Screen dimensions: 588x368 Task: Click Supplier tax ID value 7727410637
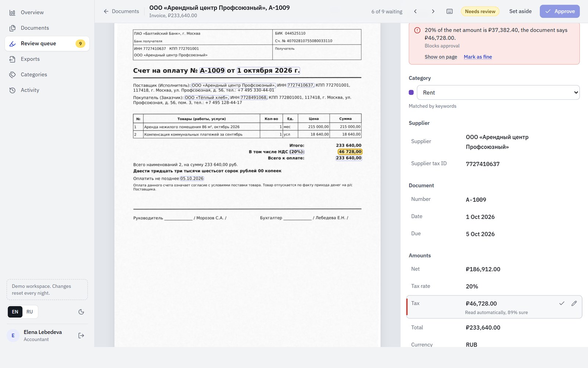click(483, 164)
